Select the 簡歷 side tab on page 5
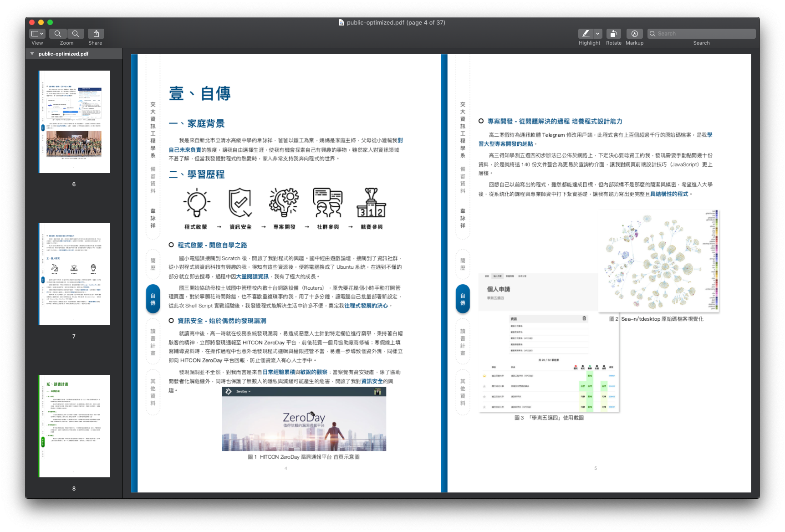This screenshot has height=532, width=785. point(463,264)
